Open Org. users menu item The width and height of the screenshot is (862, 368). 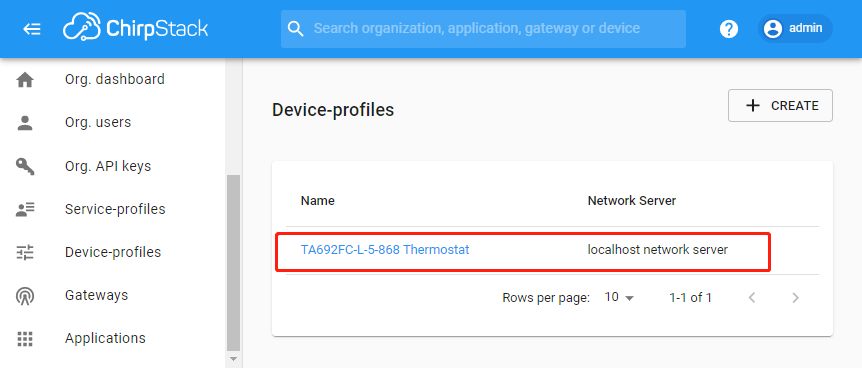point(113,122)
